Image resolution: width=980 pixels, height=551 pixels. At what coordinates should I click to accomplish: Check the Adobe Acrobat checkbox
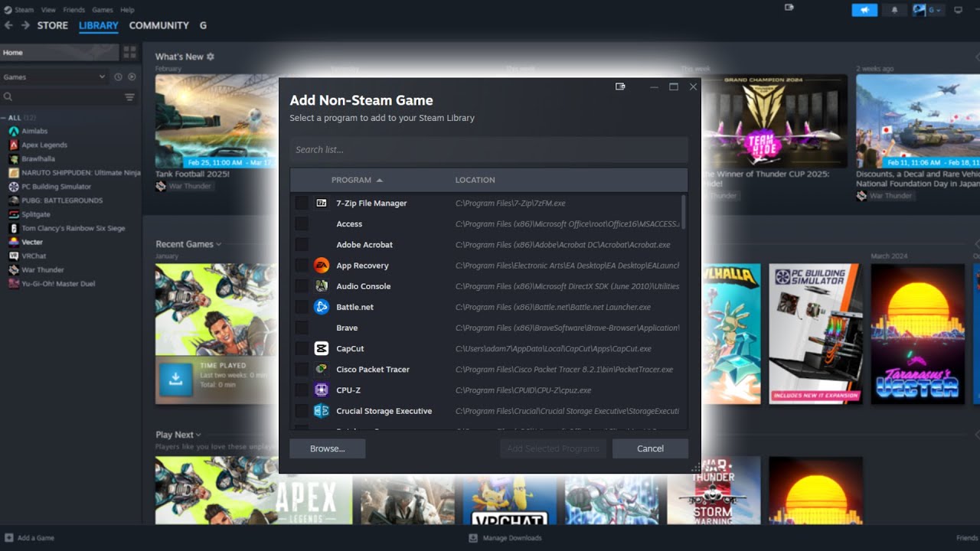pos(302,245)
